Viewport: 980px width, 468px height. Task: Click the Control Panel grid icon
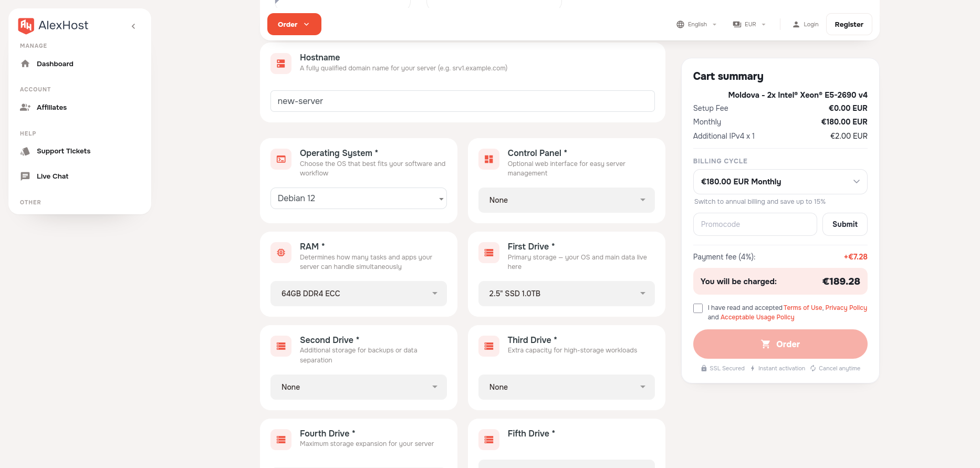pos(489,159)
